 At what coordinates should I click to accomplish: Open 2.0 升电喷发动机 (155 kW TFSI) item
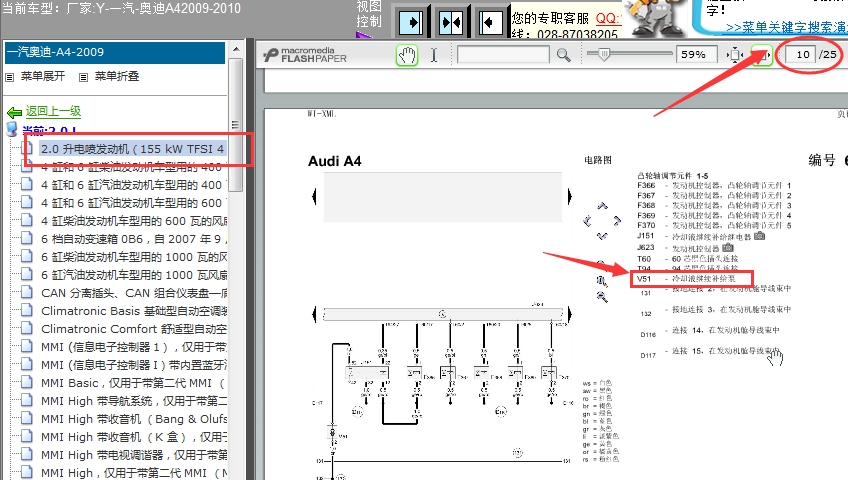132,149
